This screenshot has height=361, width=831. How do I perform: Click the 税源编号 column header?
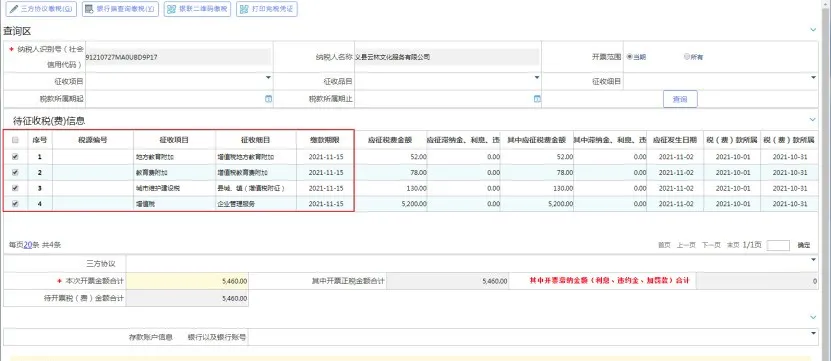pos(93,140)
